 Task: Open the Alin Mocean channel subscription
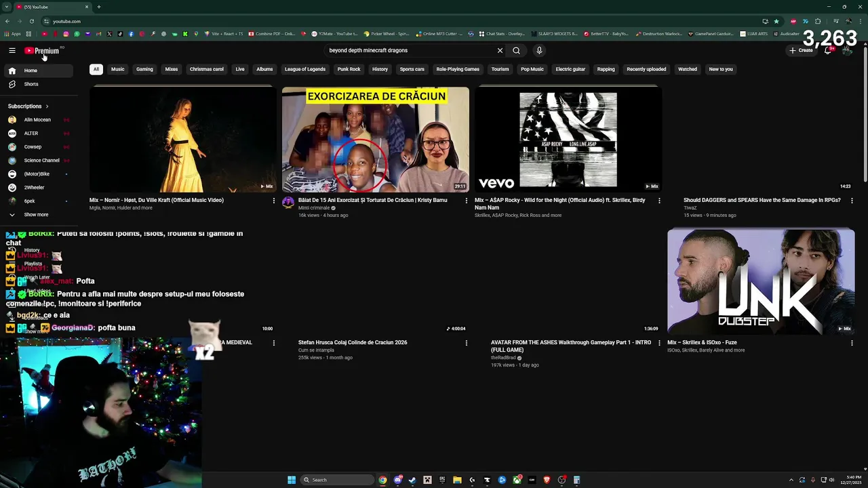[x=39, y=119]
